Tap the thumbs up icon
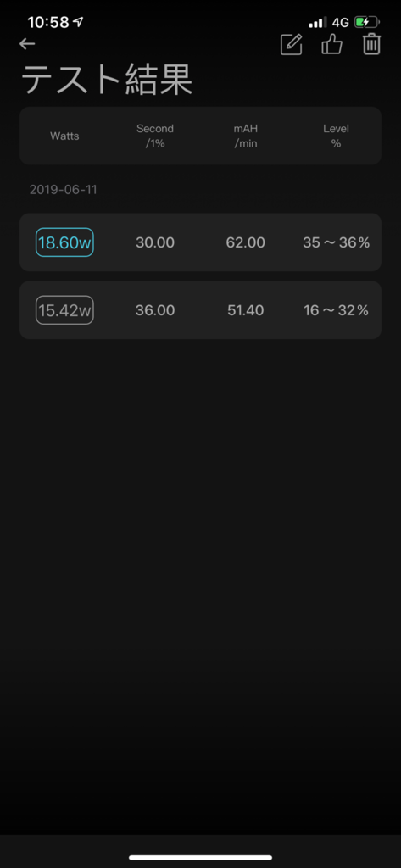The image size is (401, 868). click(331, 44)
